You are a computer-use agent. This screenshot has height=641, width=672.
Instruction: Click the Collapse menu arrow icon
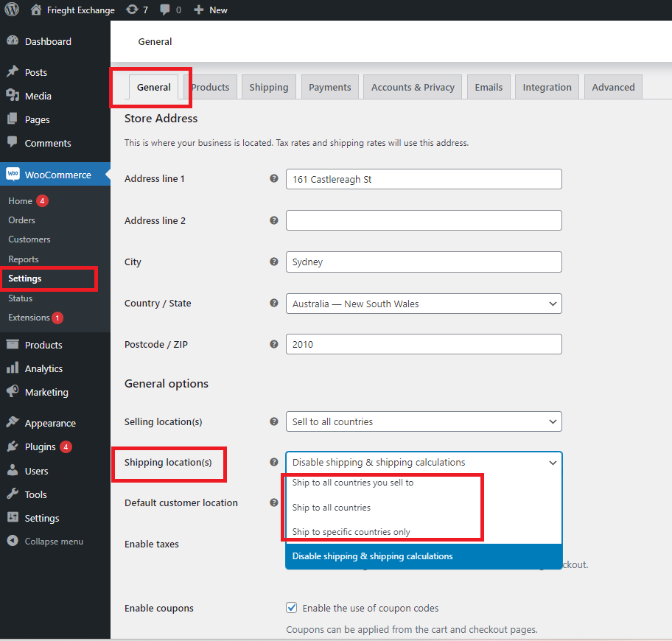pyautogui.click(x=13, y=541)
